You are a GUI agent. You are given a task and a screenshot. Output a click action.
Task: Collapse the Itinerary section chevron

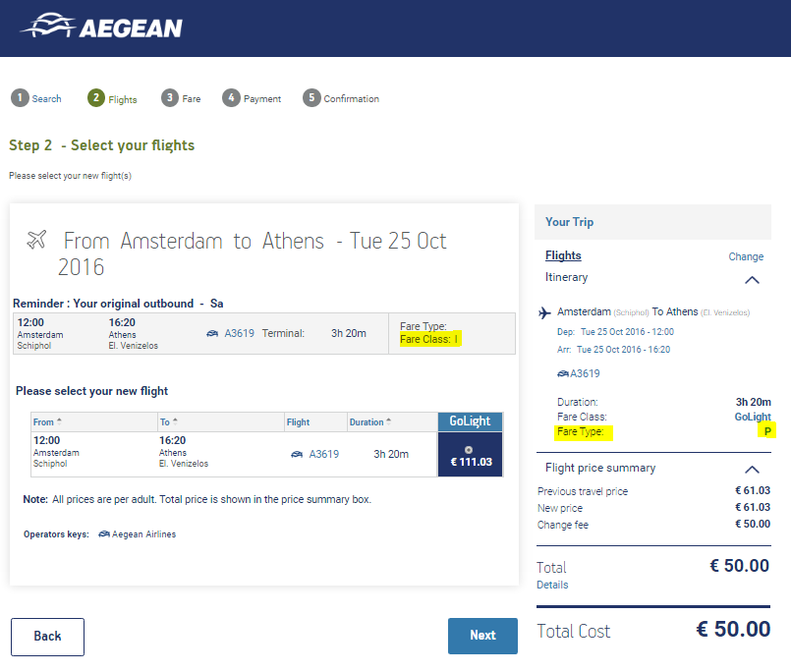tap(752, 280)
